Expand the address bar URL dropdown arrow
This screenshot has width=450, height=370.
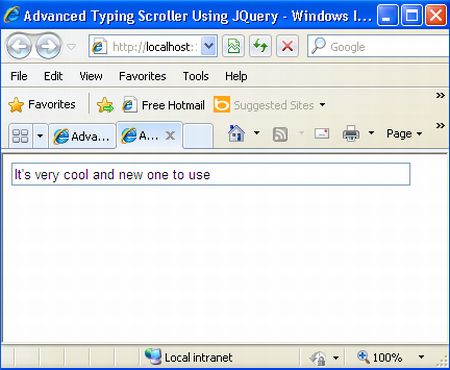[x=209, y=46]
